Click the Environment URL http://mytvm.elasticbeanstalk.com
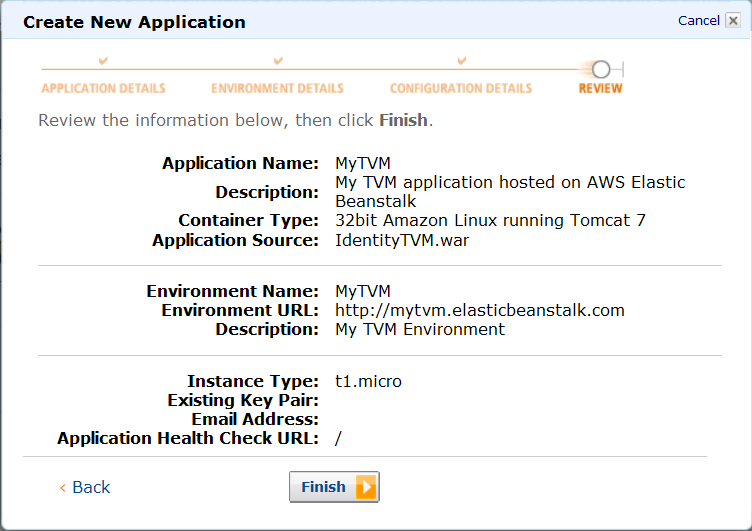 point(480,310)
